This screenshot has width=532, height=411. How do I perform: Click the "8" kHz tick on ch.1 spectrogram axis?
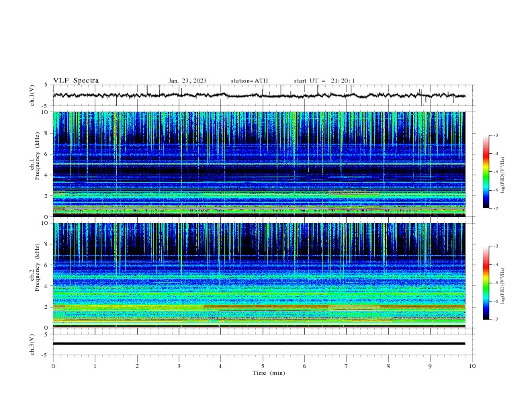[x=46, y=133]
